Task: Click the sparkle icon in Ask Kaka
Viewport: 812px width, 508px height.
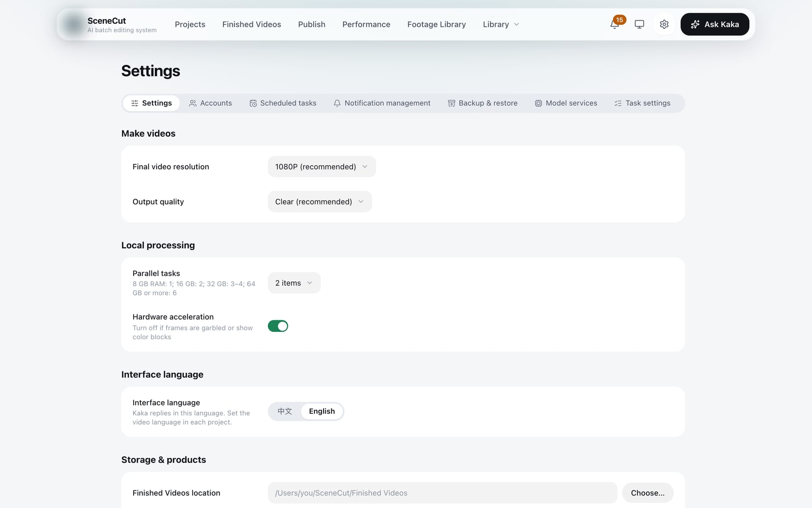Action: [695, 24]
